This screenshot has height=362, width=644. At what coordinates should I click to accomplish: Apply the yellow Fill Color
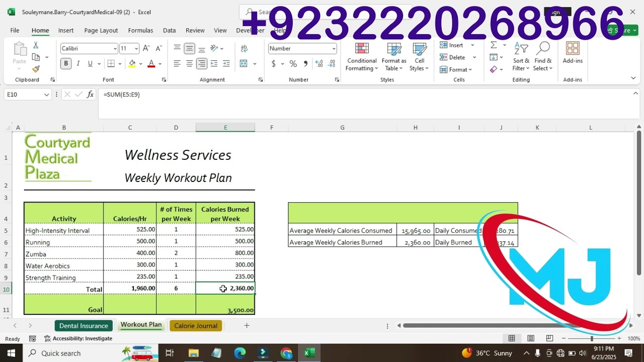(x=132, y=64)
